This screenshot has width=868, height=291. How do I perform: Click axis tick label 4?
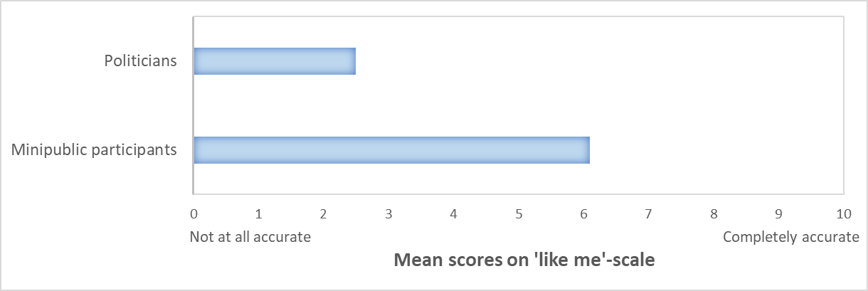pos(453,213)
